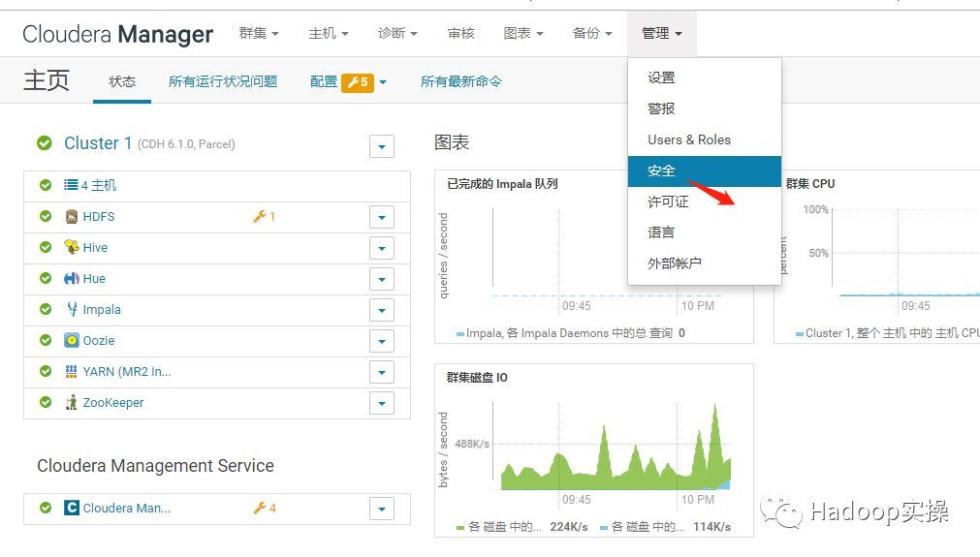Select 警报 in the 管理 menu
Screen dimensions: 980x557
(x=705, y=108)
